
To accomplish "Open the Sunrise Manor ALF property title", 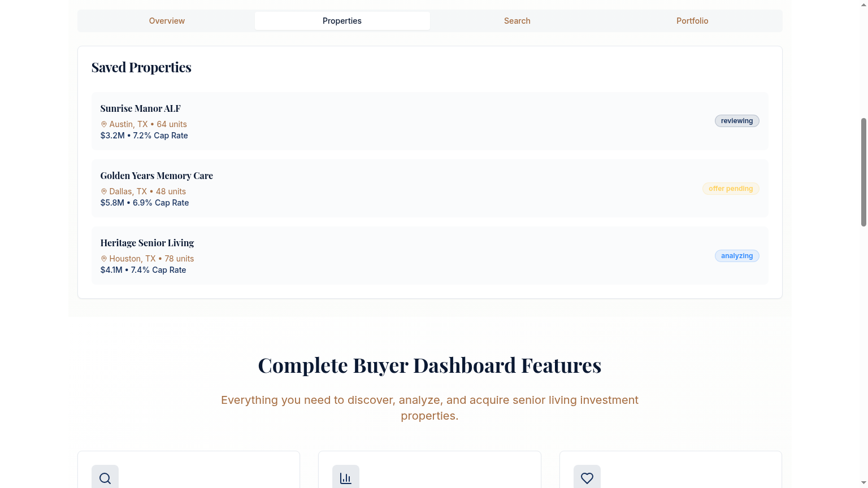I will pos(141,108).
